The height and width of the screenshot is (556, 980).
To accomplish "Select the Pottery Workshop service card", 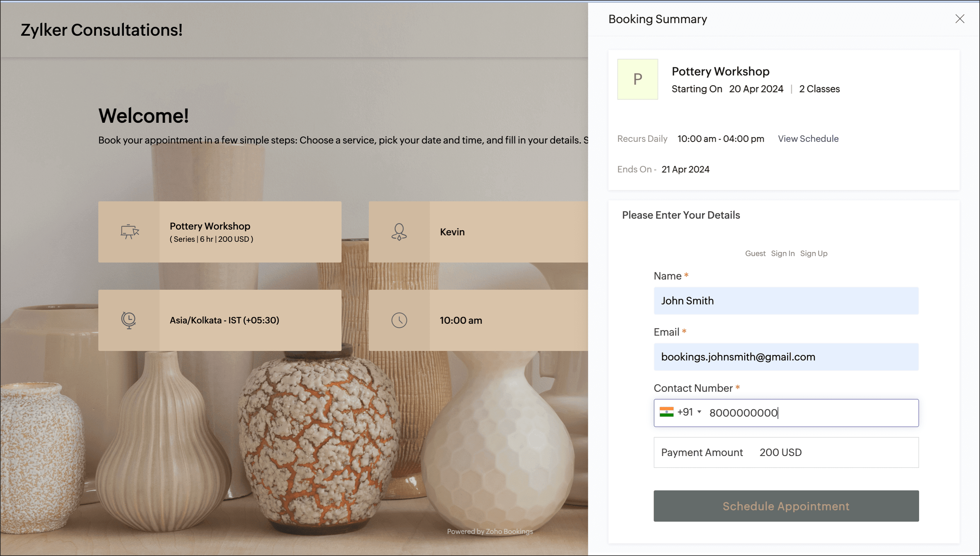I will (220, 232).
